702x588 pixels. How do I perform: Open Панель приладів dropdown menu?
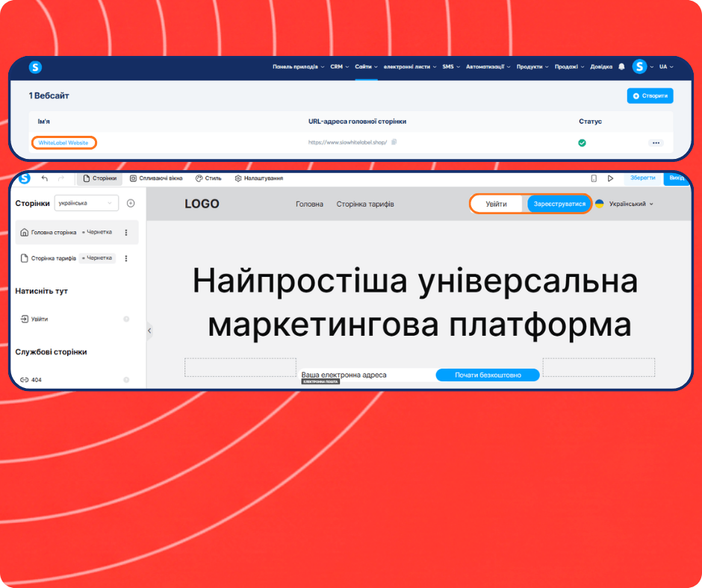tap(298, 66)
